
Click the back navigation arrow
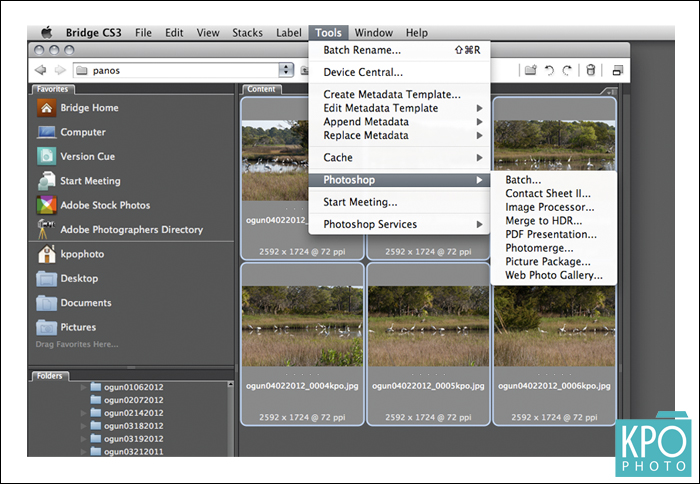(x=41, y=70)
